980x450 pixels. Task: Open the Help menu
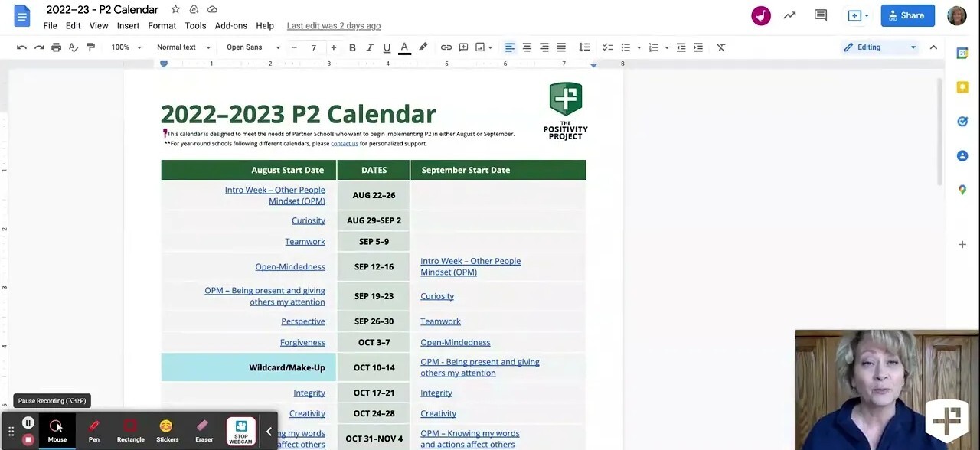click(x=265, y=26)
